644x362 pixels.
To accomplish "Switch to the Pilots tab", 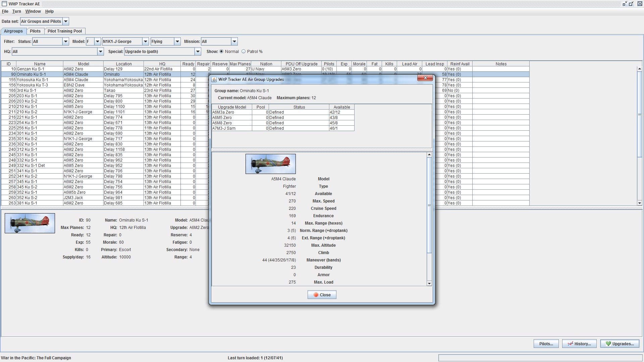I will click(x=35, y=31).
